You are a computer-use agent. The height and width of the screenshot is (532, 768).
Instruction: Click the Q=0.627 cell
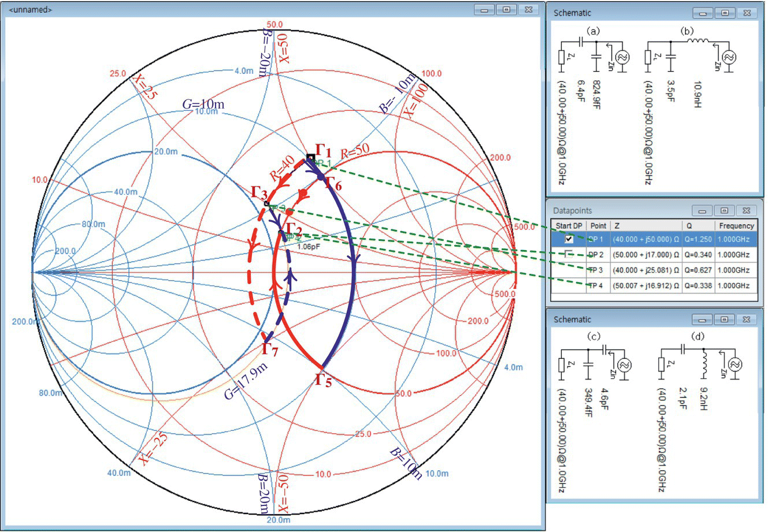pyautogui.click(x=697, y=270)
